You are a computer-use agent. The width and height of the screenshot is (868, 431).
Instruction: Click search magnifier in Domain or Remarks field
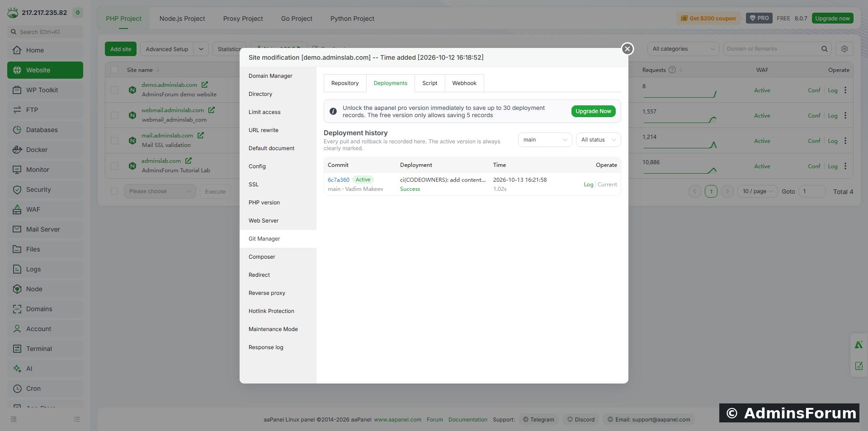click(824, 49)
